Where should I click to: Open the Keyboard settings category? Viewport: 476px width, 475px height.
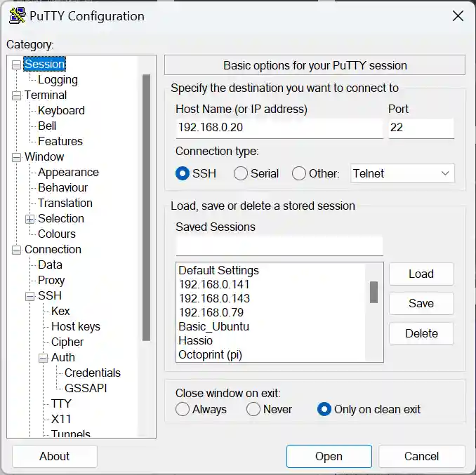61,110
